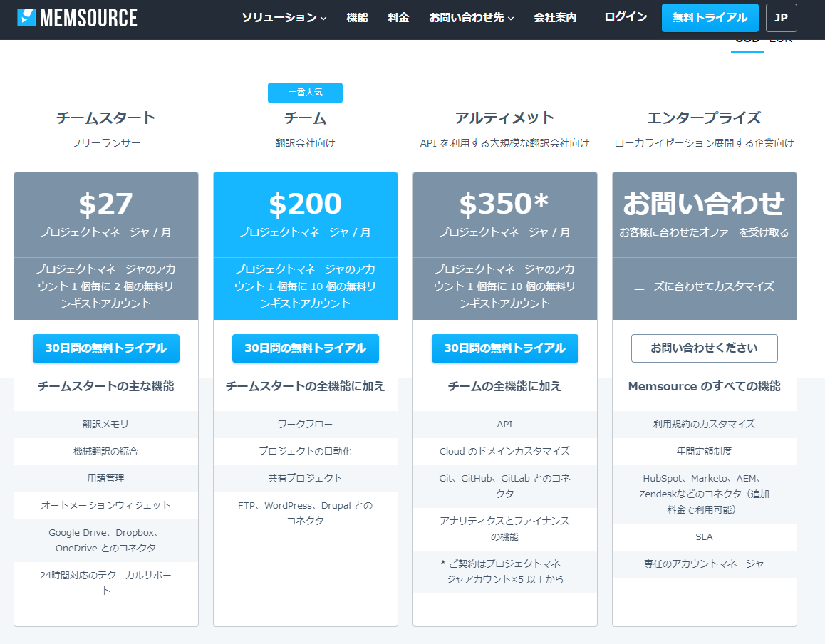Viewport: 825px width, 644px height.
Task: Click the チームスタート plan title
Action: pyautogui.click(x=105, y=118)
